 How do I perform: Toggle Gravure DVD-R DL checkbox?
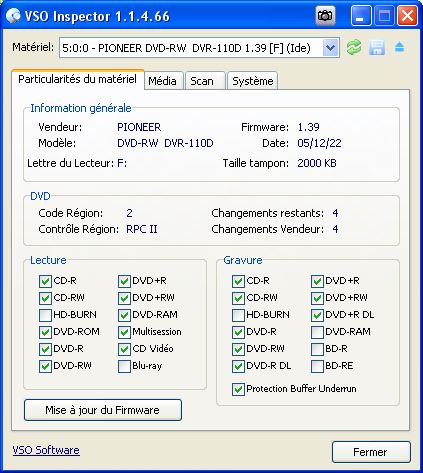[x=238, y=366]
